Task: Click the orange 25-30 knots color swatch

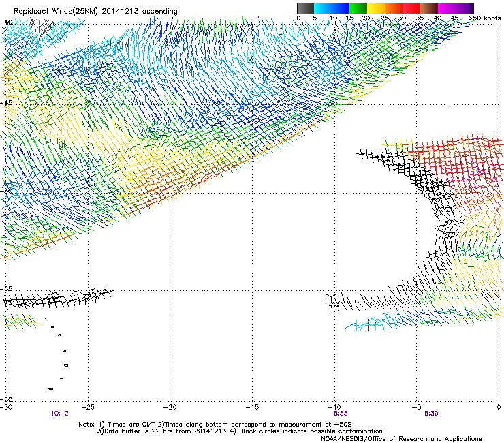Action: pos(394,8)
